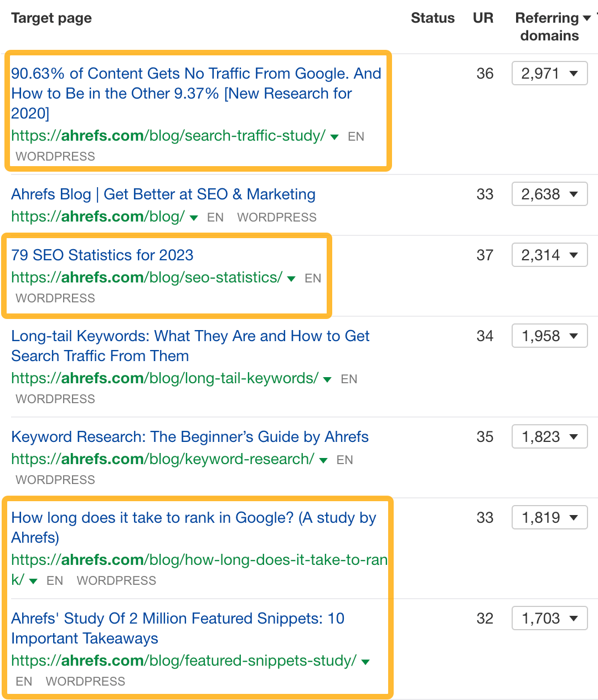Click the WORDPRESS tag under search-traffic-study
This screenshot has width=598, height=700.
(55, 157)
